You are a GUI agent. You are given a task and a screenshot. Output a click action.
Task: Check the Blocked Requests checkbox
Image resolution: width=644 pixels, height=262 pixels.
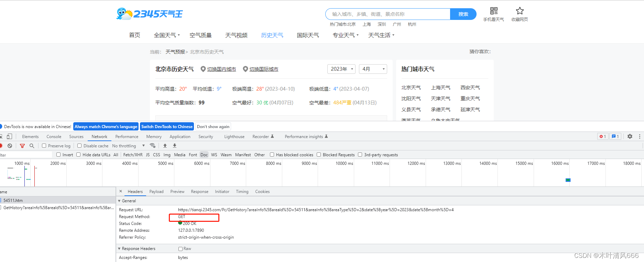319,155
